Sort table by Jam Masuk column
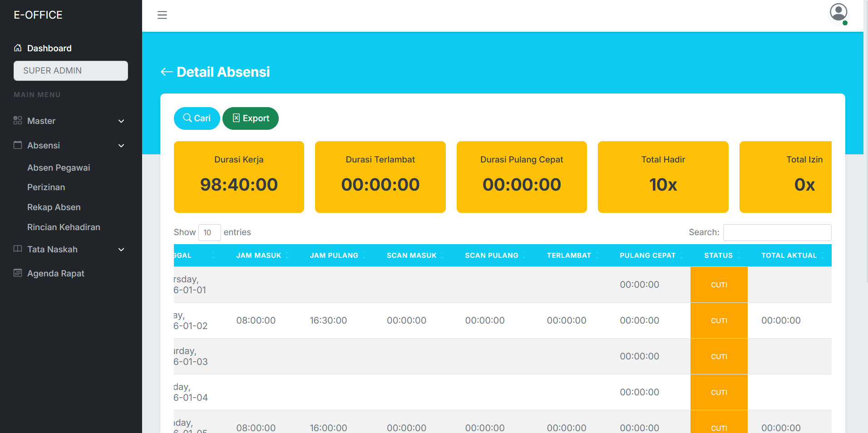The image size is (868, 433). coord(259,256)
